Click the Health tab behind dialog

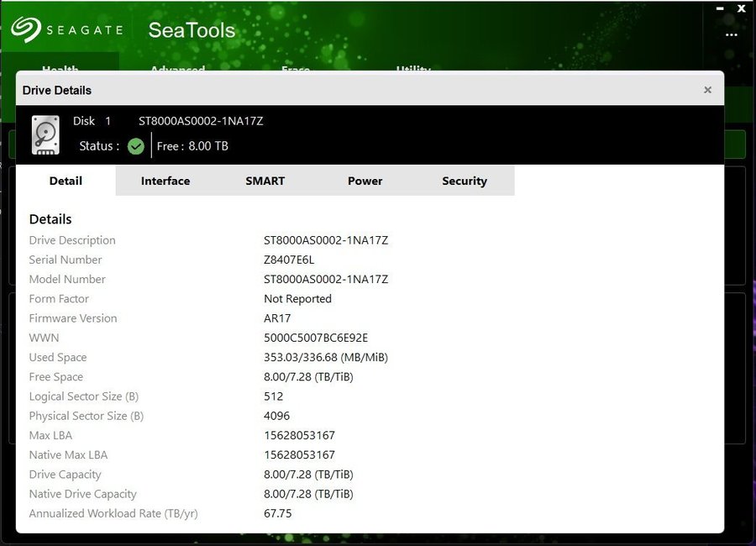pyautogui.click(x=60, y=67)
